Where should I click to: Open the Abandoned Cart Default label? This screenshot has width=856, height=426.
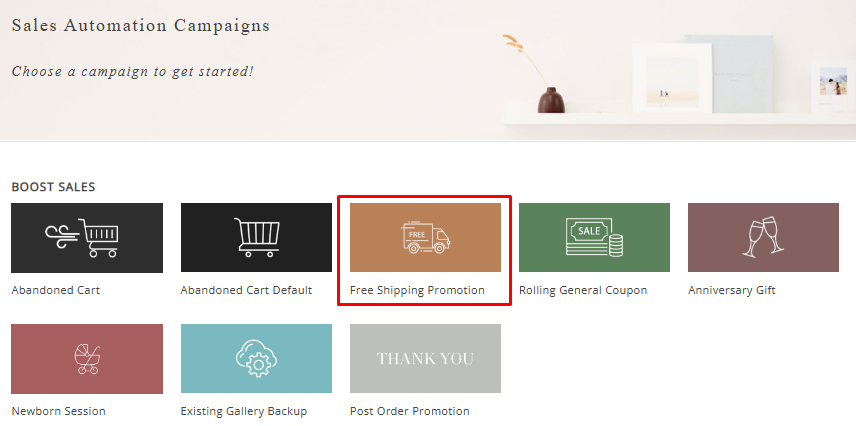[246, 290]
